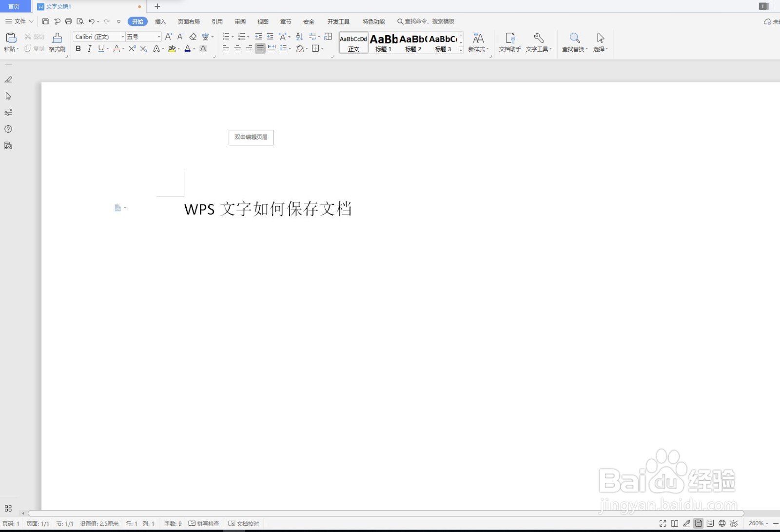Screen dimensions: 780x532
Task: Click the command search box 查找命令
Action: 426,21
